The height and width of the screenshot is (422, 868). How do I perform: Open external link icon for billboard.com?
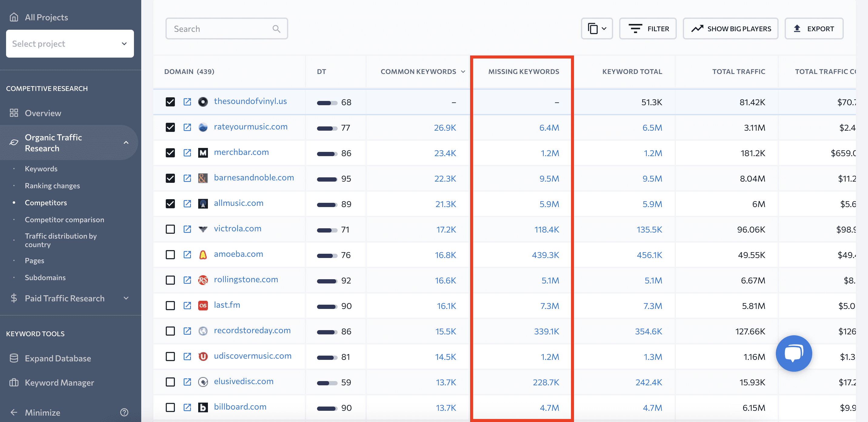[x=187, y=407]
